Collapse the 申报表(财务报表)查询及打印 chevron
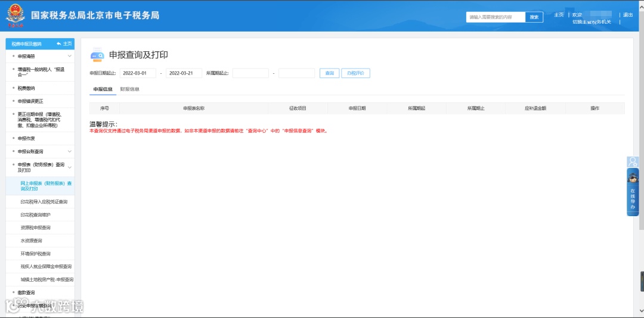The image size is (644, 318). [69, 167]
